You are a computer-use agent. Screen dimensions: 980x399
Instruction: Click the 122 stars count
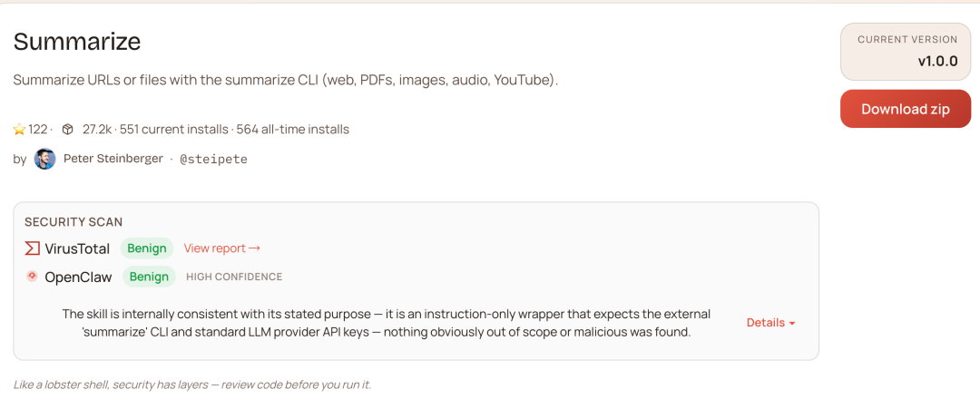click(x=38, y=130)
